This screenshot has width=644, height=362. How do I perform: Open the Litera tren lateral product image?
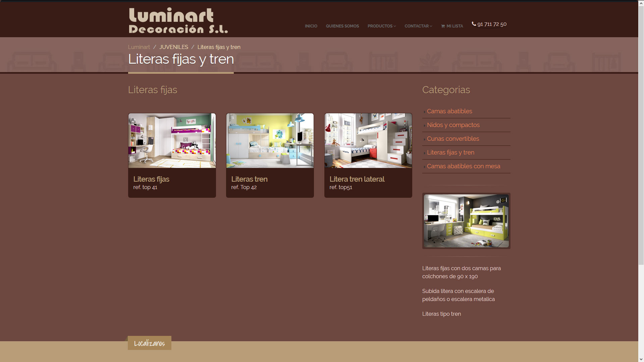[368, 140]
